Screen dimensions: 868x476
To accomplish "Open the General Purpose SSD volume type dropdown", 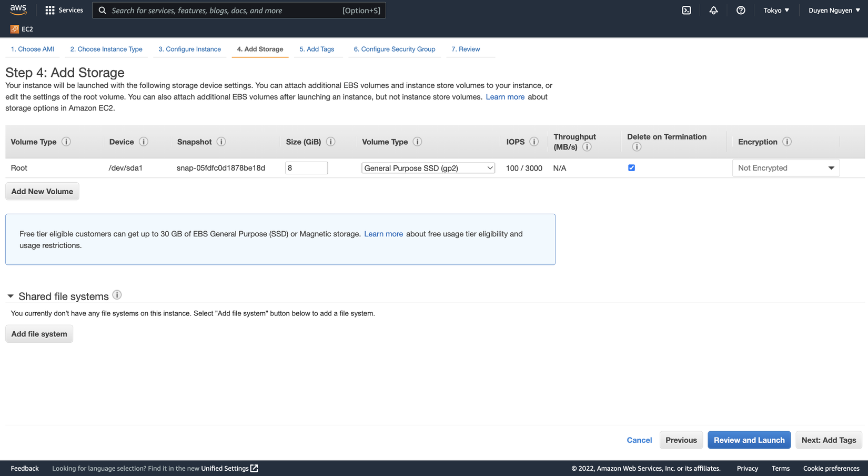I will click(428, 168).
